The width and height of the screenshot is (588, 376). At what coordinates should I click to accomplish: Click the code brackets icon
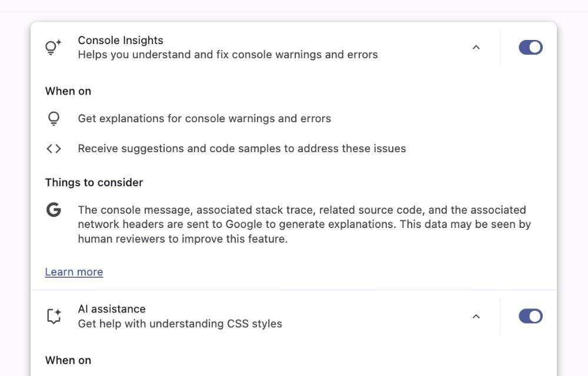pos(54,149)
